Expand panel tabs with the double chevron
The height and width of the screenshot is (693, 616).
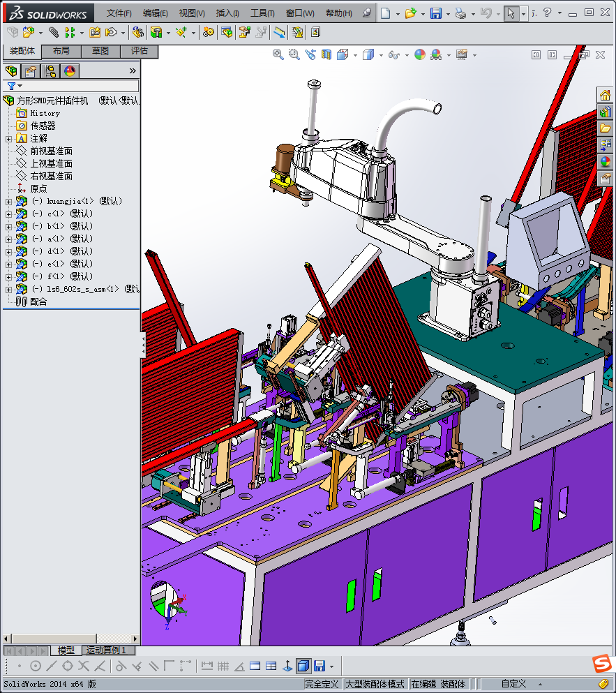click(x=133, y=70)
